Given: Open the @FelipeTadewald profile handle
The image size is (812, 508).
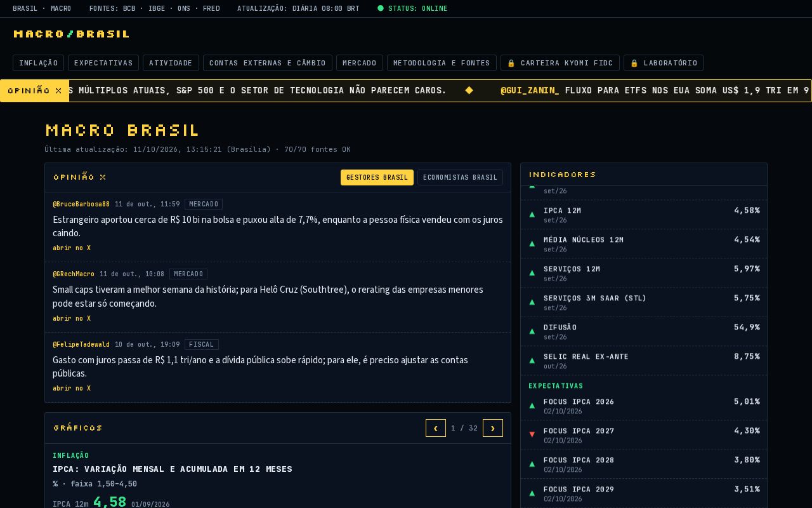Looking at the screenshot, I should 81,345.
